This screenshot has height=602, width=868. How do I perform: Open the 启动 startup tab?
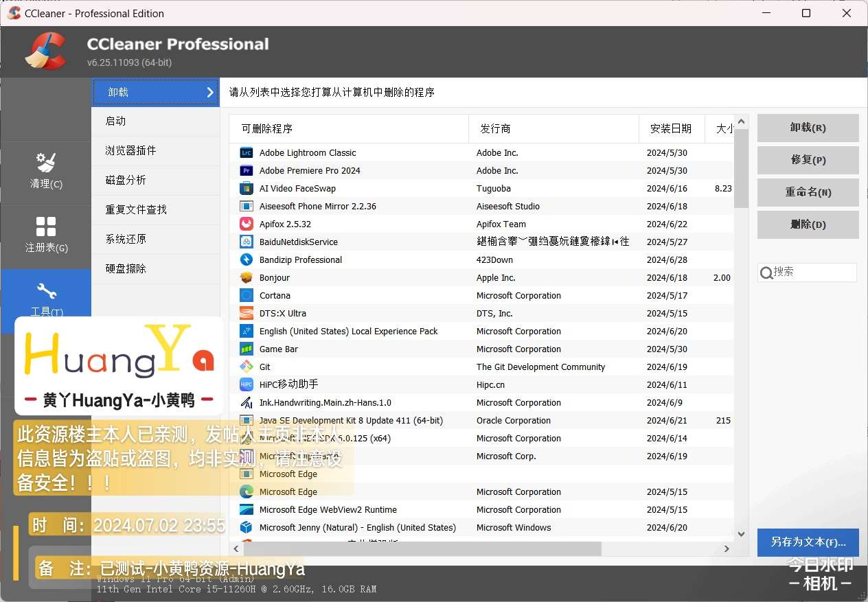115,121
